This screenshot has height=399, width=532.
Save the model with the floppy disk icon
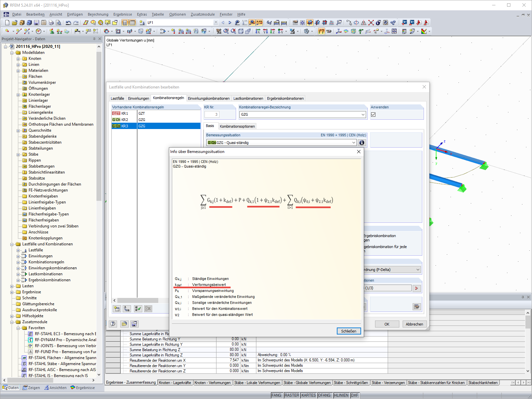tap(37, 23)
